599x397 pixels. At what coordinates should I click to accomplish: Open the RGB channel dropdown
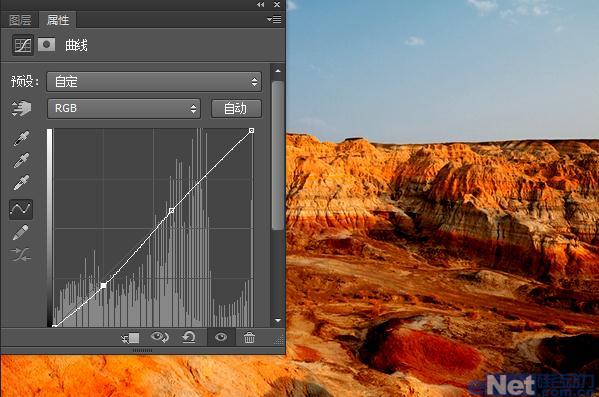124,109
